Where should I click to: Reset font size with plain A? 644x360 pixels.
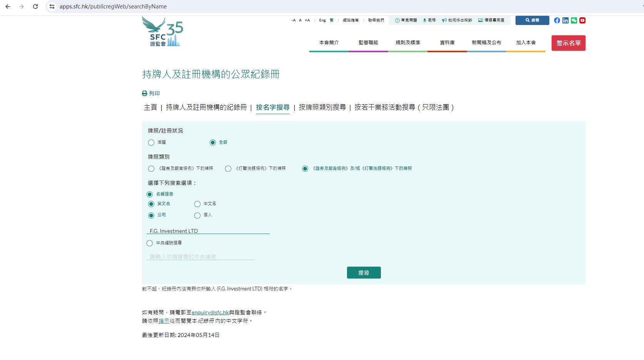(x=300, y=20)
